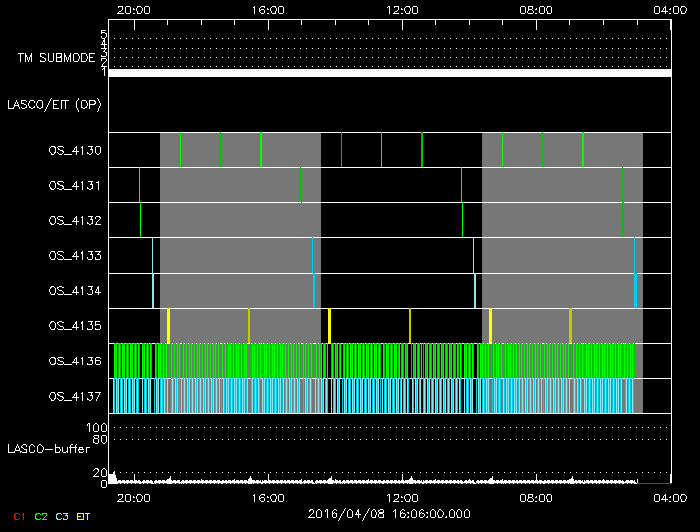Click the white TM submode level bar

pos(389,73)
